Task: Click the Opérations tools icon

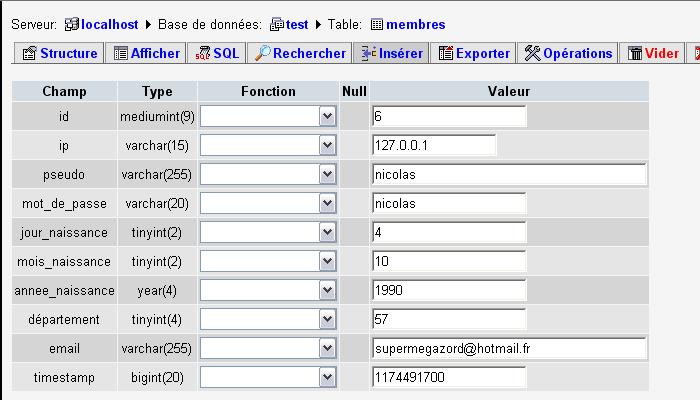Action: pos(532,53)
